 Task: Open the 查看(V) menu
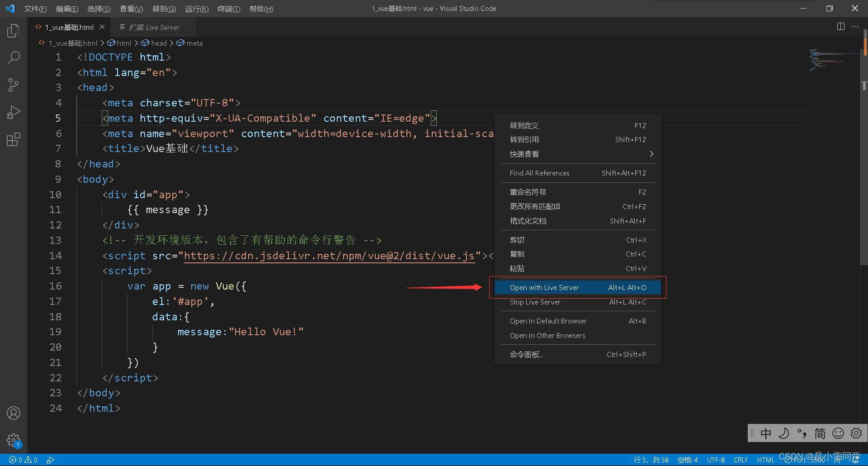[131, 9]
